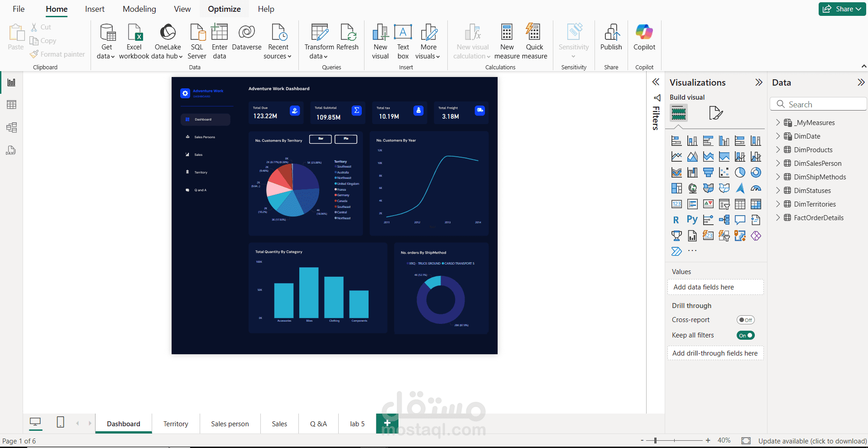The image size is (868, 448).
Task: Connect to SQL Server
Action: (x=197, y=42)
